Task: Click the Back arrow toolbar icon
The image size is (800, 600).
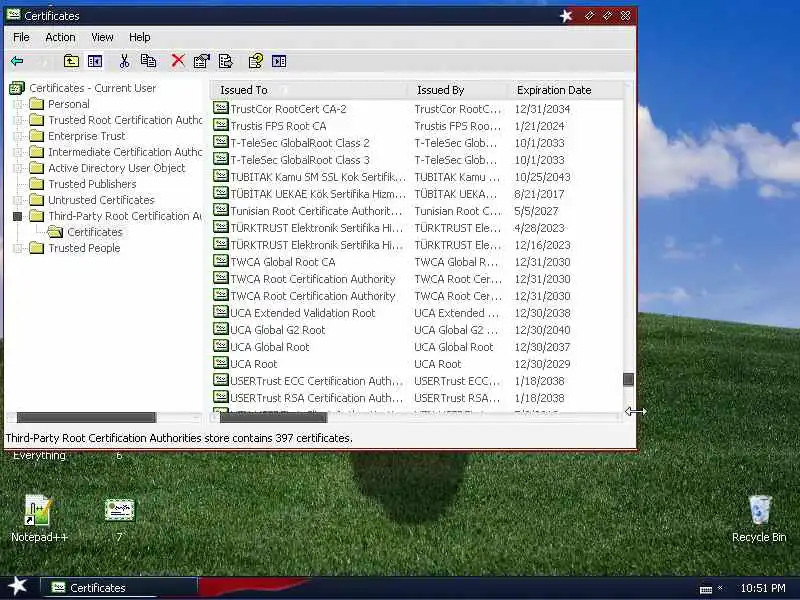Action: (17, 61)
